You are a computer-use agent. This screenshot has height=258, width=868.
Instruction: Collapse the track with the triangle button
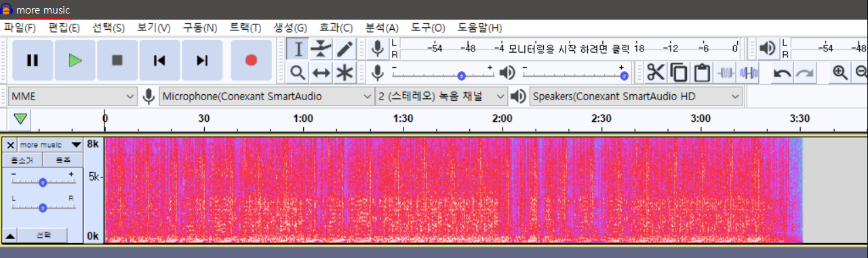click(10, 236)
